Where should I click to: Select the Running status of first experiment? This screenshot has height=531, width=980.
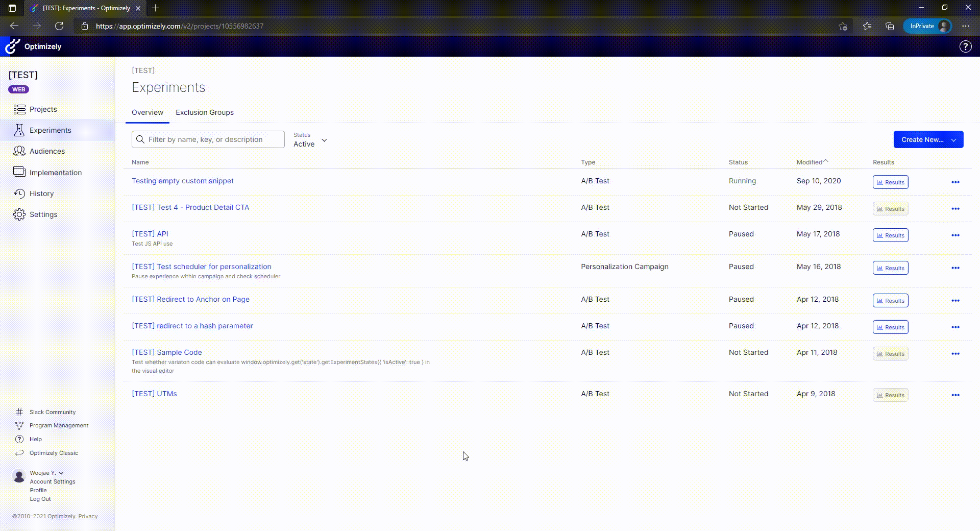(742, 181)
